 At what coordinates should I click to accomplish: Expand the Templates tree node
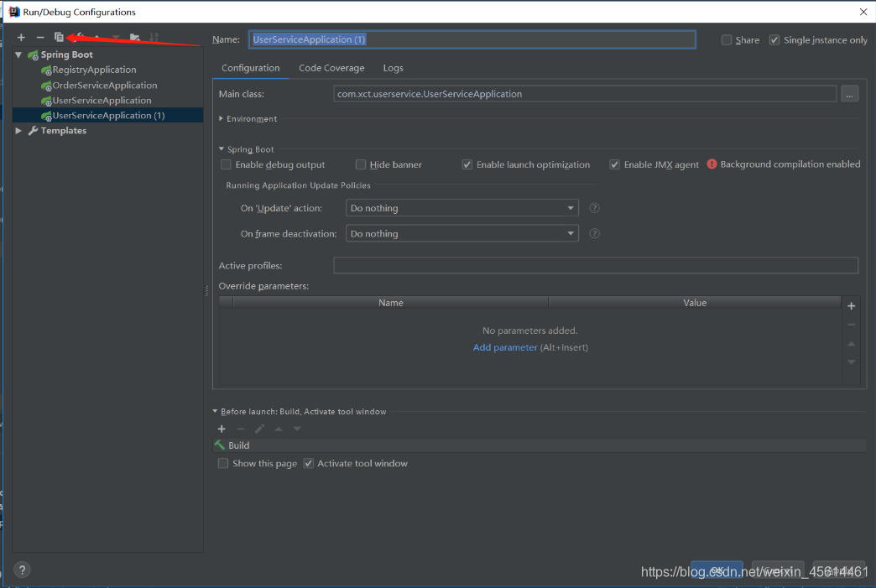coord(18,131)
